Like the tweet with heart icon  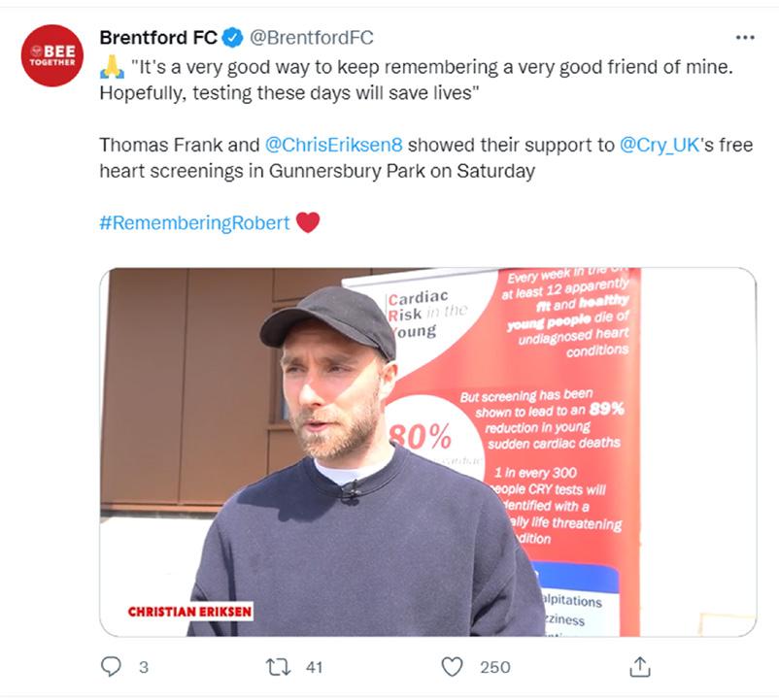pos(452,667)
